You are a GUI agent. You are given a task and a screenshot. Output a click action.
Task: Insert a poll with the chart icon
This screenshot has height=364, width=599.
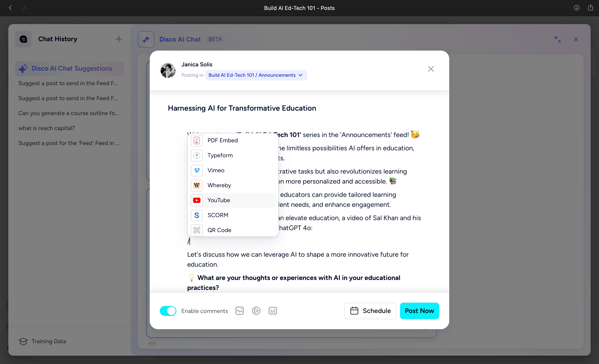point(273,311)
